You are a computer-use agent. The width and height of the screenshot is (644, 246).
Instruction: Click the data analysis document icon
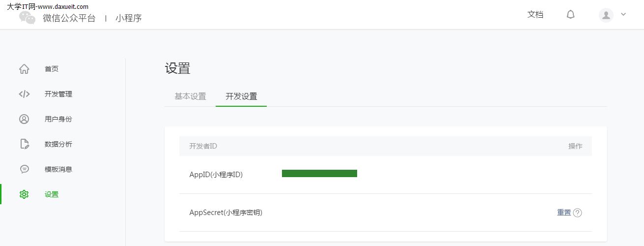[24, 144]
